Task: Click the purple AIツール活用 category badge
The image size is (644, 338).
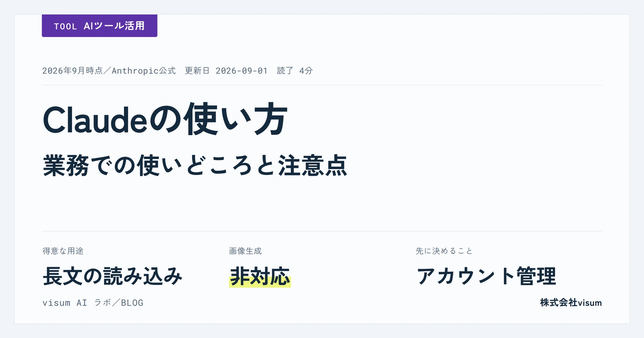Action: [99, 26]
